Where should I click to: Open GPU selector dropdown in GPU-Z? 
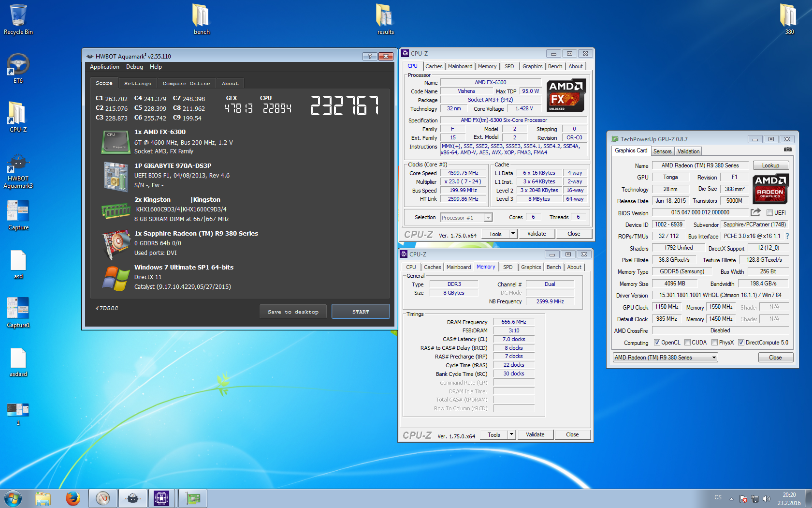(x=666, y=358)
